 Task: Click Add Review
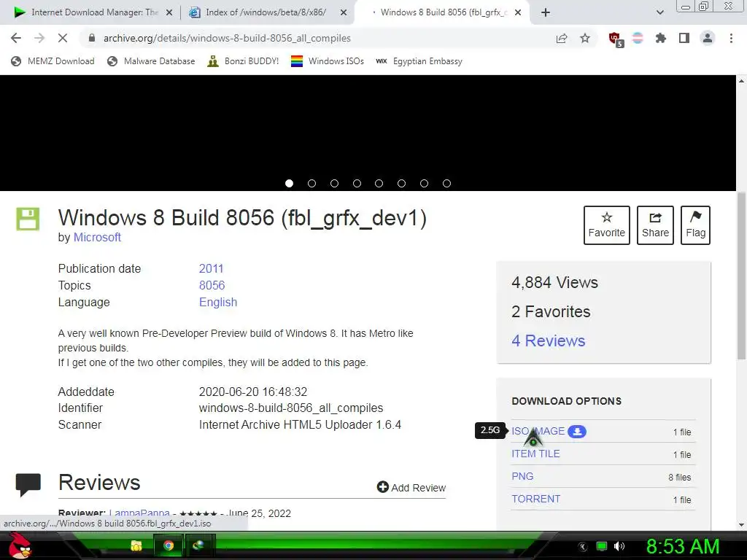click(x=411, y=487)
